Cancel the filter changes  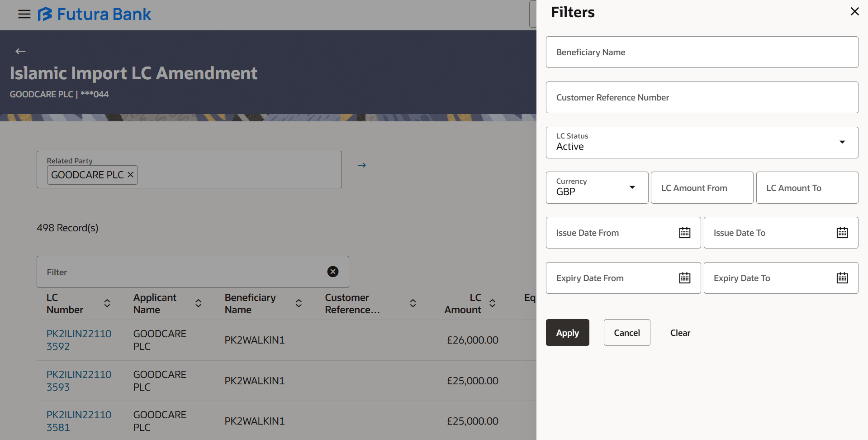pos(627,333)
